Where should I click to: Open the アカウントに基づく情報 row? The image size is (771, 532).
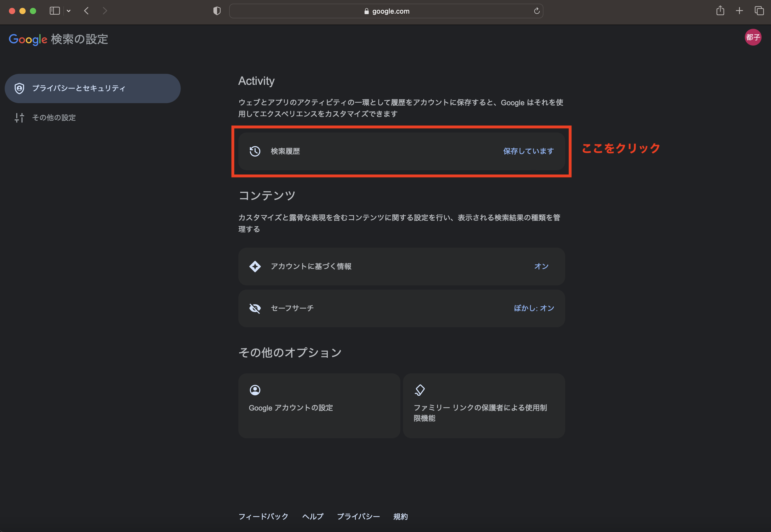click(401, 266)
